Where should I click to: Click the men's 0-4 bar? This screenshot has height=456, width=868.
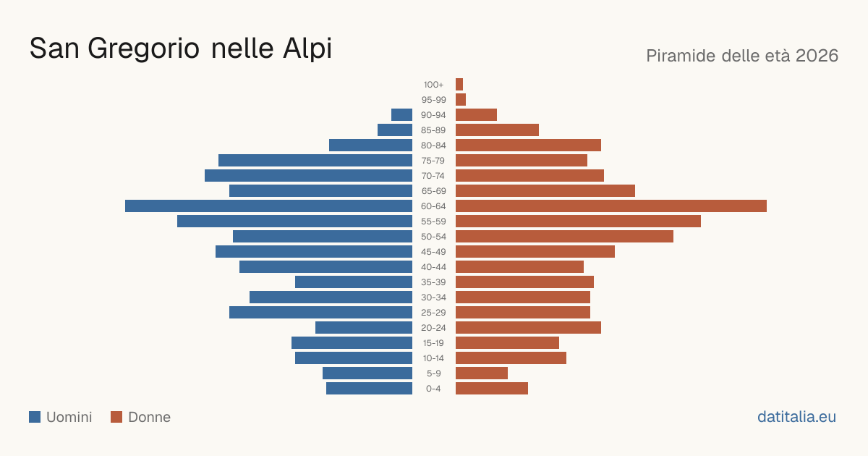369,389
